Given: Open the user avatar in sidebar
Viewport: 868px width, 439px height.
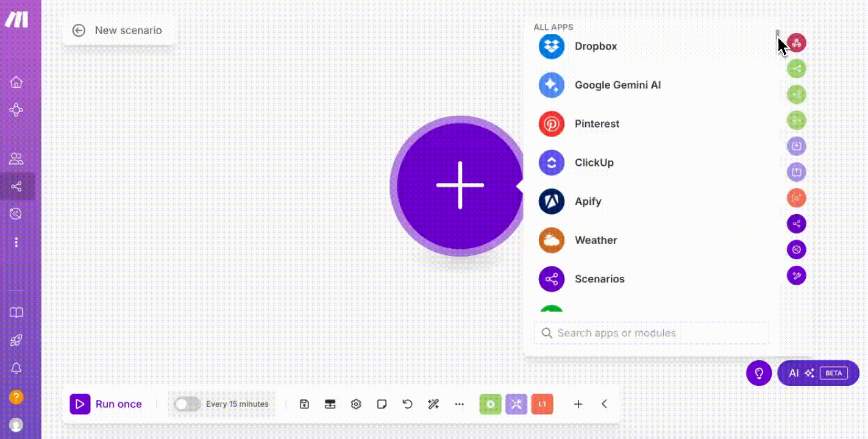Looking at the screenshot, I should pos(16,424).
